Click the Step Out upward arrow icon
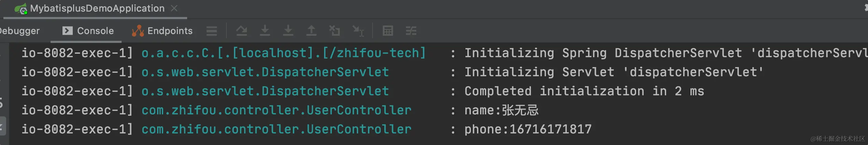The height and width of the screenshot is (145, 868). coord(311,31)
